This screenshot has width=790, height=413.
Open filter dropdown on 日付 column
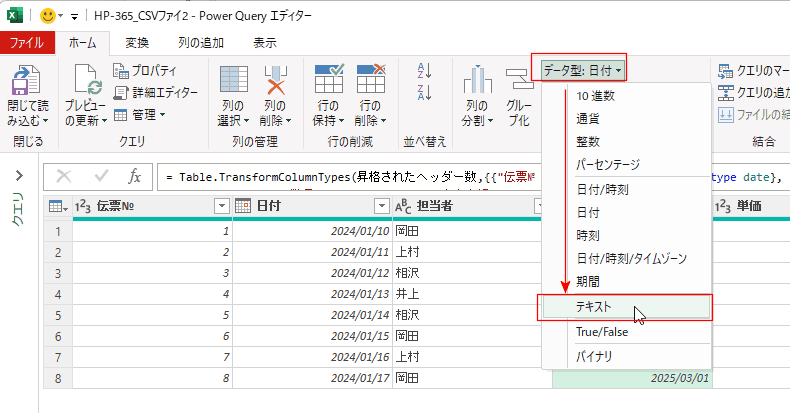click(x=379, y=206)
